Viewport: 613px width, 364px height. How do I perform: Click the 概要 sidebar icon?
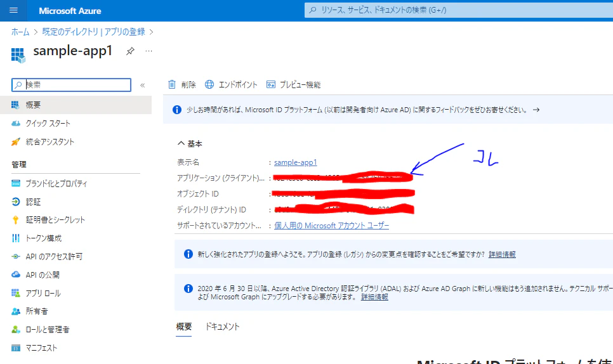(x=15, y=105)
